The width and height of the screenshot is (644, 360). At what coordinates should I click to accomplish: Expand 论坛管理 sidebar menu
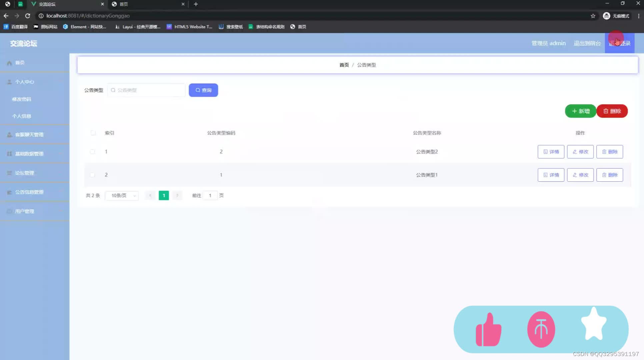pos(35,173)
